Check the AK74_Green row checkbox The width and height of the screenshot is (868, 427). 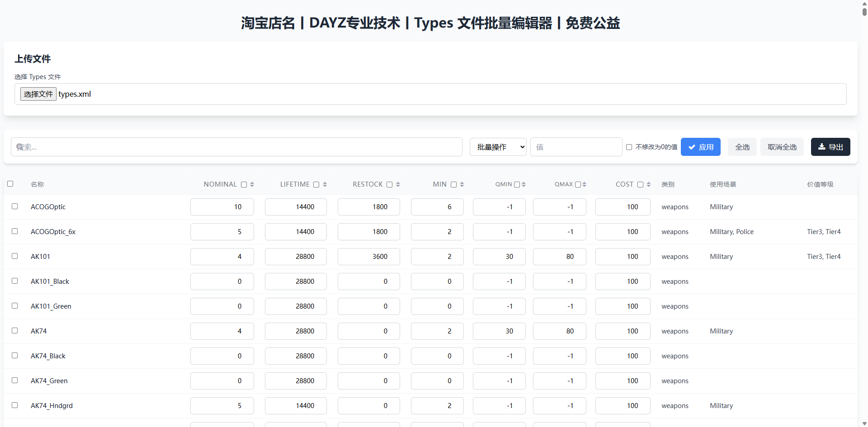click(x=15, y=380)
